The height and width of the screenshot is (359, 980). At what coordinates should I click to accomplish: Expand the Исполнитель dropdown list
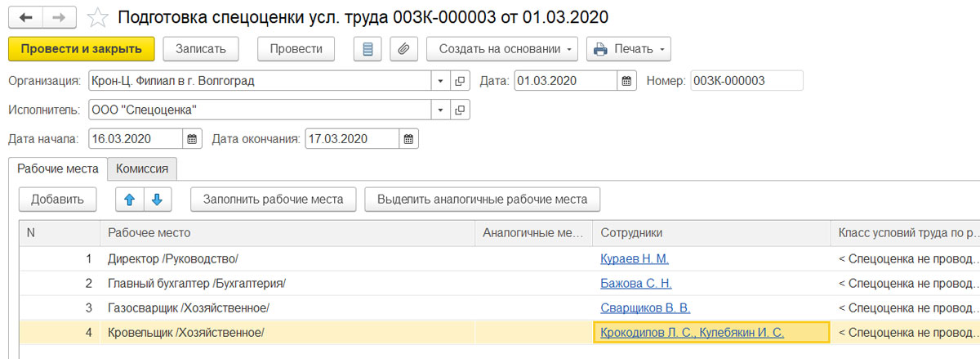click(441, 110)
